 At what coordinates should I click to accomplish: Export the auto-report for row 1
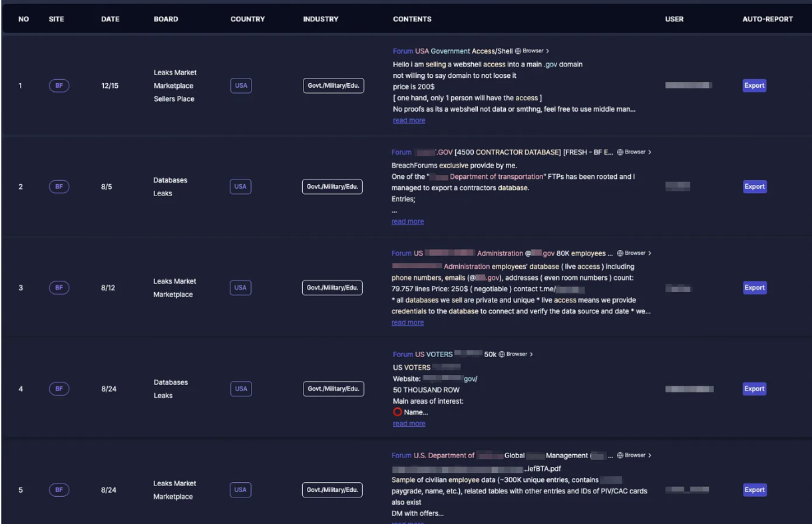pos(754,86)
